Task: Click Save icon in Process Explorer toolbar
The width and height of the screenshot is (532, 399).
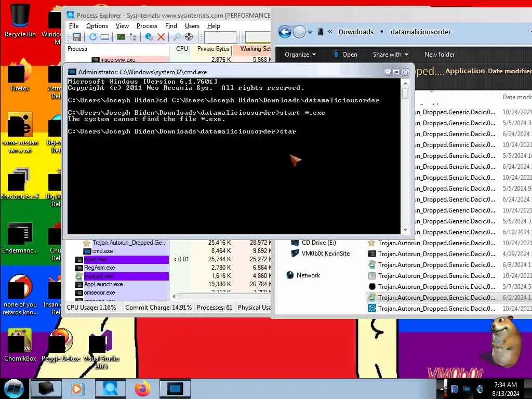Action: pos(77,37)
